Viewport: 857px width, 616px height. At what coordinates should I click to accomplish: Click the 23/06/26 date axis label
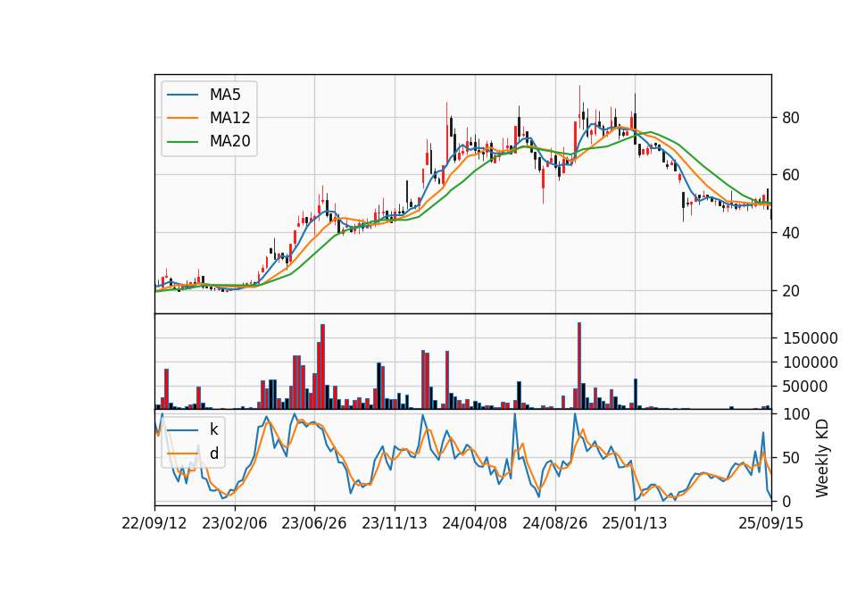click(x=313, y=523)
